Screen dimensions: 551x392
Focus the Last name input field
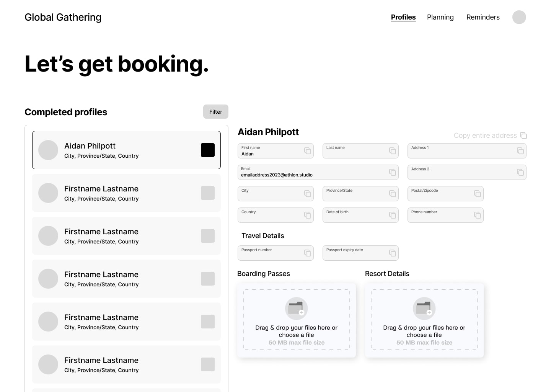click(360, 151)
